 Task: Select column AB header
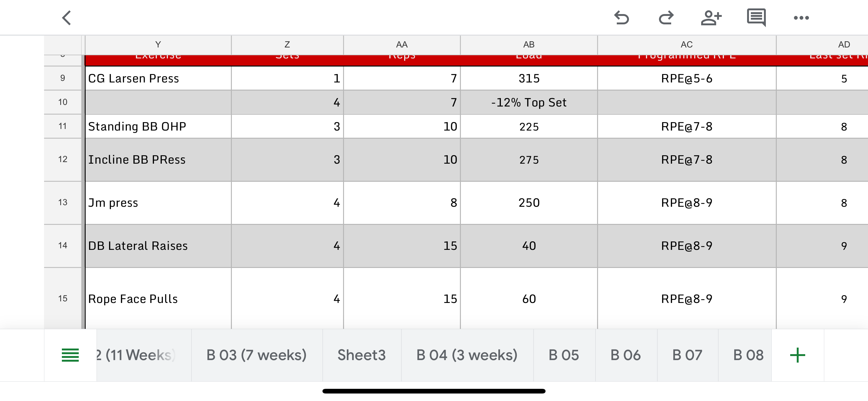coord(529,45)
